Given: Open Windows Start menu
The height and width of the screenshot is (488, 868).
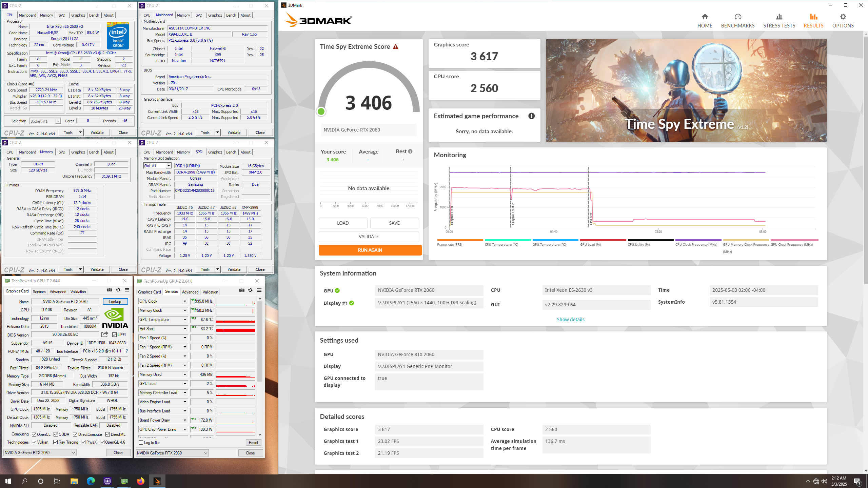Looking at the screenshot, I should pyautogui.click(x=8, y=481).
